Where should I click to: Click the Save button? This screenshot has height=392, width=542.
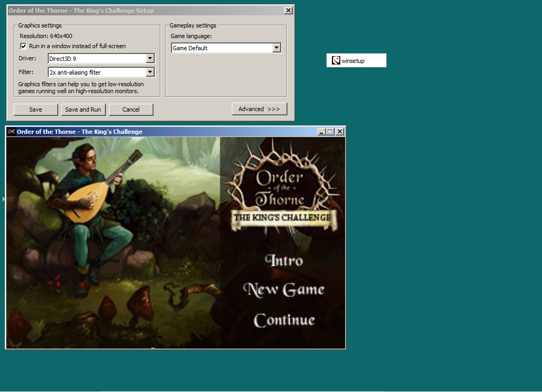pos(35,110)
